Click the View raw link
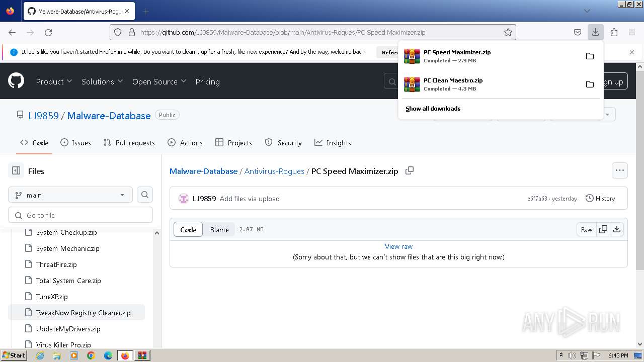Image resolution: width=644 pixels, height=362 pixels. (398, 246)
